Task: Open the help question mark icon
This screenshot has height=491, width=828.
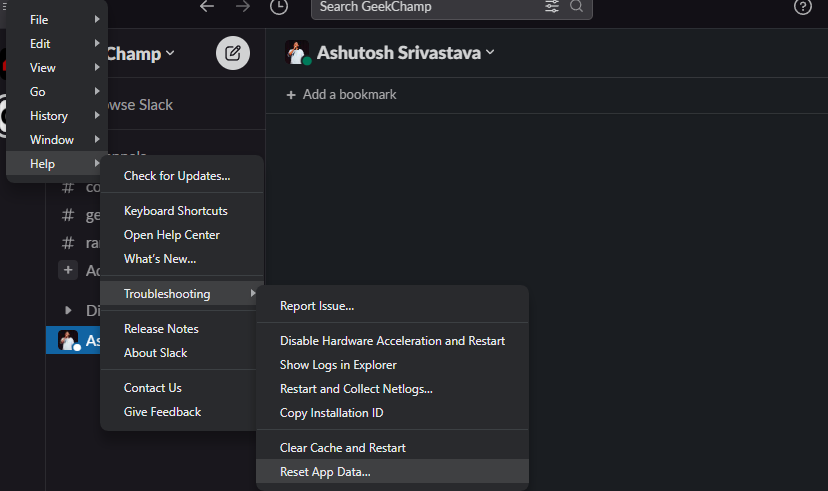Action: point(802,7)
